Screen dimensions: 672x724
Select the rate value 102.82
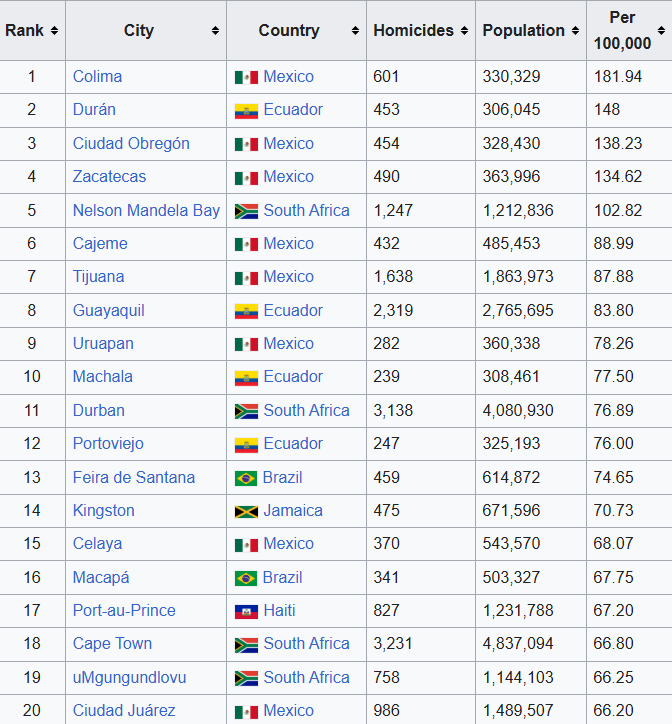coord(618,210)
